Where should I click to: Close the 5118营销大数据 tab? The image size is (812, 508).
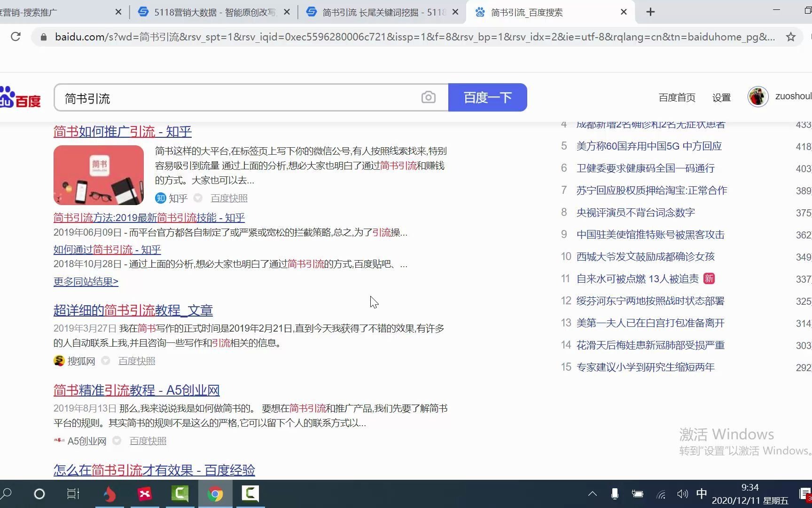(287, 12)
